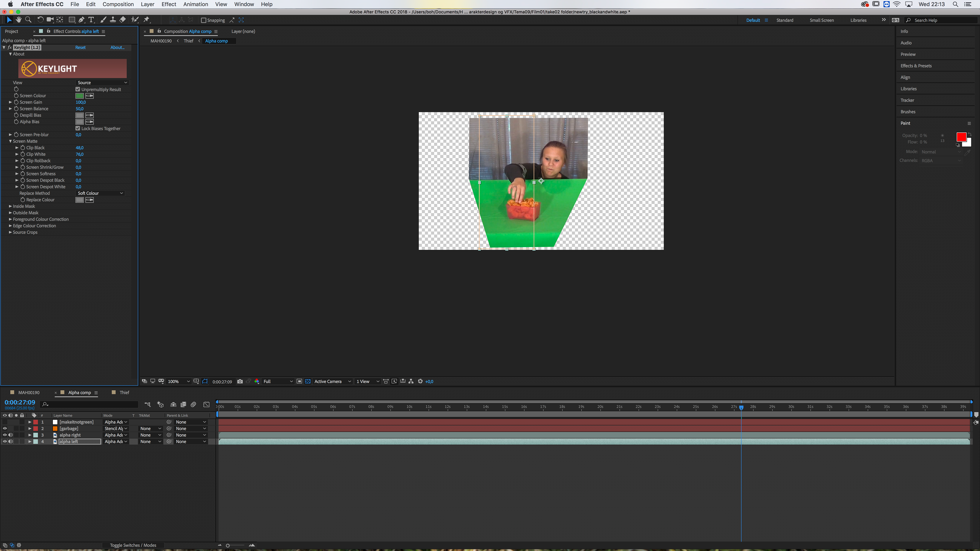Uncheck Unpremultiply Result
Image resolution: width=980 pixels, height=551 pixels.
(78, 89)
